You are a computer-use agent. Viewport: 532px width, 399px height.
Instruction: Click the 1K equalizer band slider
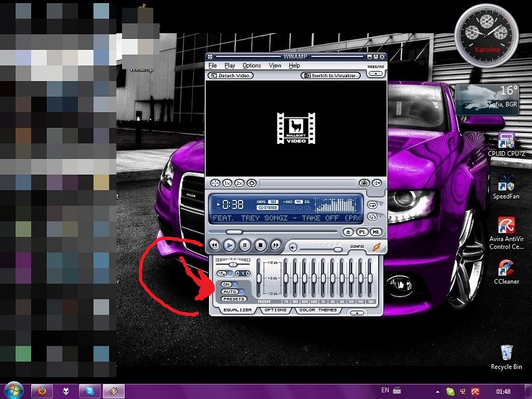(x=323, y=278)
